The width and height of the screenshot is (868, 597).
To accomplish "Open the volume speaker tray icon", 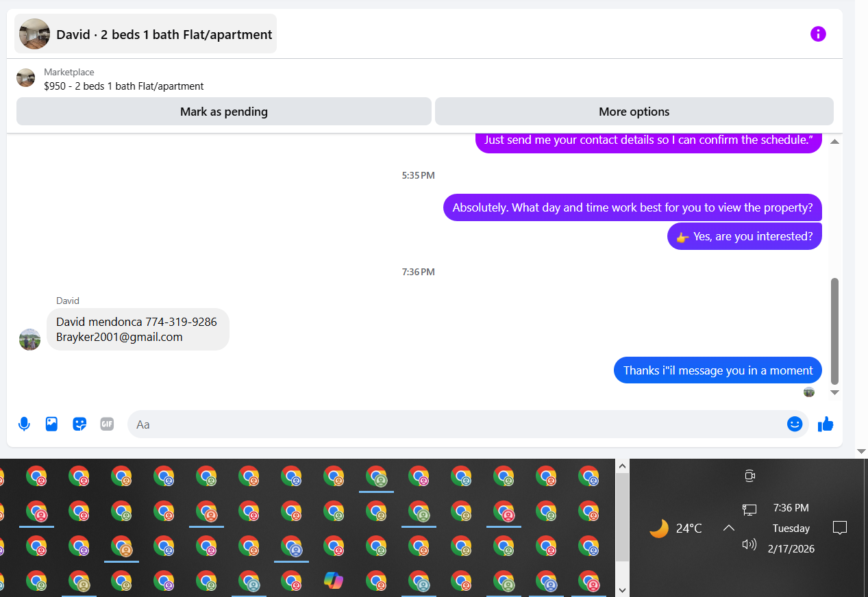I will tap(749, 544).
